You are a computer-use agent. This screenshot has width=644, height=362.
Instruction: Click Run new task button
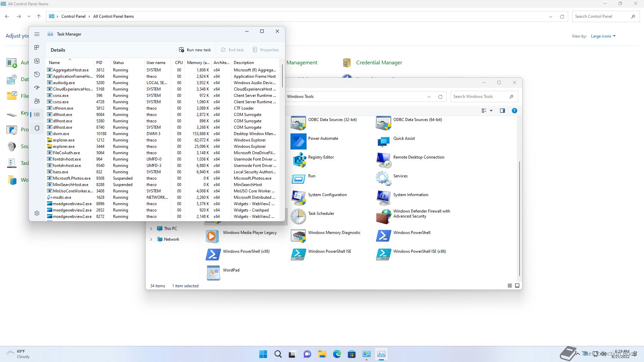[195, 50]
